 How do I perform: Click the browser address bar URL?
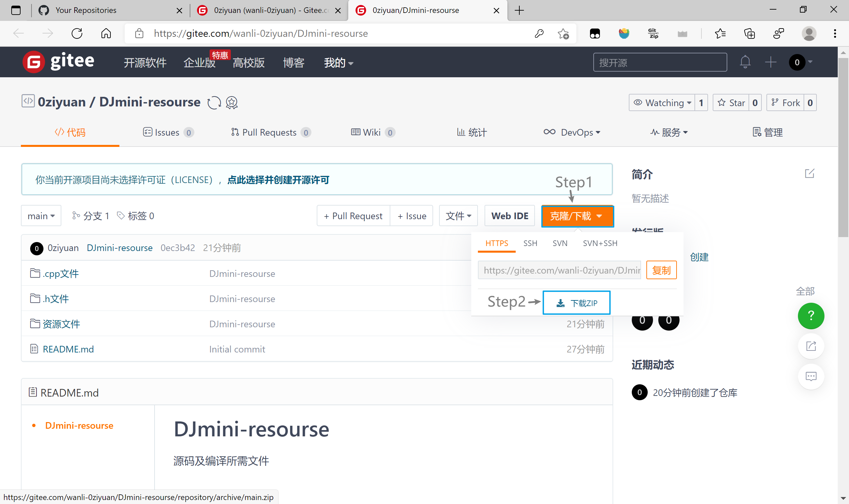[x=260, y=33]
